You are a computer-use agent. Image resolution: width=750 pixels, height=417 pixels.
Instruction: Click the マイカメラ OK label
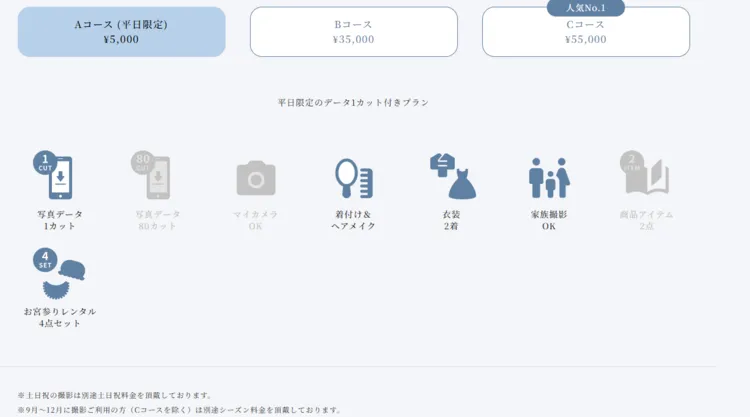255,220
